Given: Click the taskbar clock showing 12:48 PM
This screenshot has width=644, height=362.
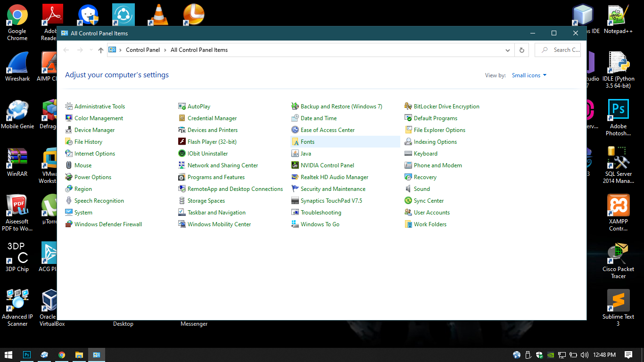Looking at the screenshot, I should (604, 355).
